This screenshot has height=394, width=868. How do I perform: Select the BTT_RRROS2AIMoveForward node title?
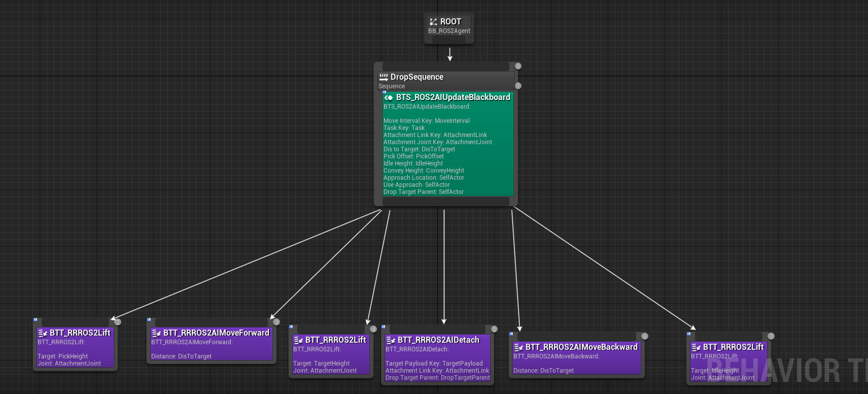click(x=216, y=333)
